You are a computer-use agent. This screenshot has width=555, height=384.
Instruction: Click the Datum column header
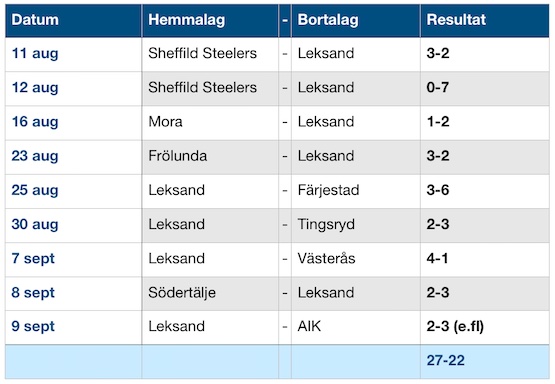pos(35,20)
